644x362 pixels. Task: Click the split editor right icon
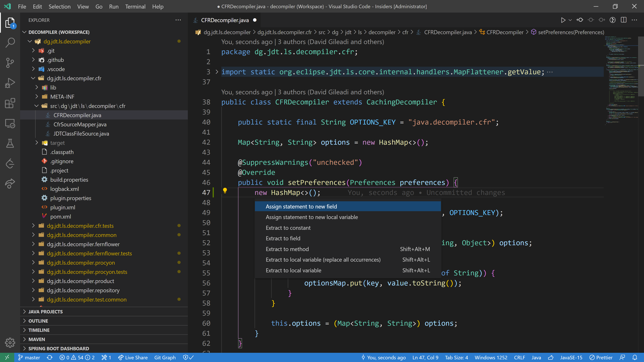(x=624, y=20)
